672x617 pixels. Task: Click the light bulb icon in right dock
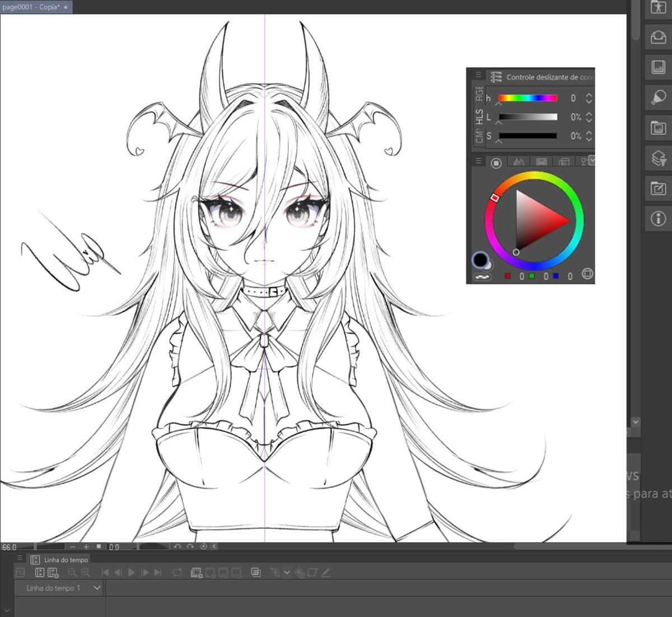coord(658,98)
